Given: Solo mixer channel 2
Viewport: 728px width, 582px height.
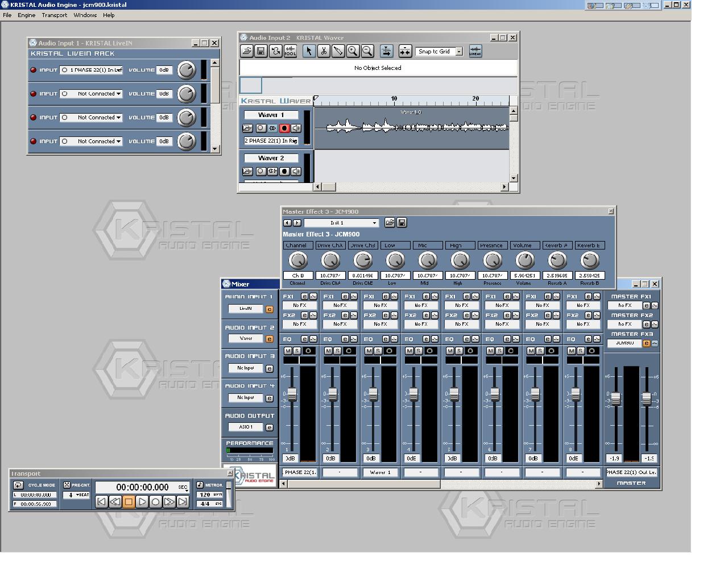Looking at the screenshot, I should (337, 351).
